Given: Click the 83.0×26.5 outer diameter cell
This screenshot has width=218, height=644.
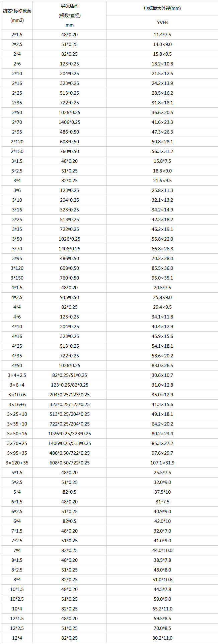Looking at the screenshot, I should point(162,365).
